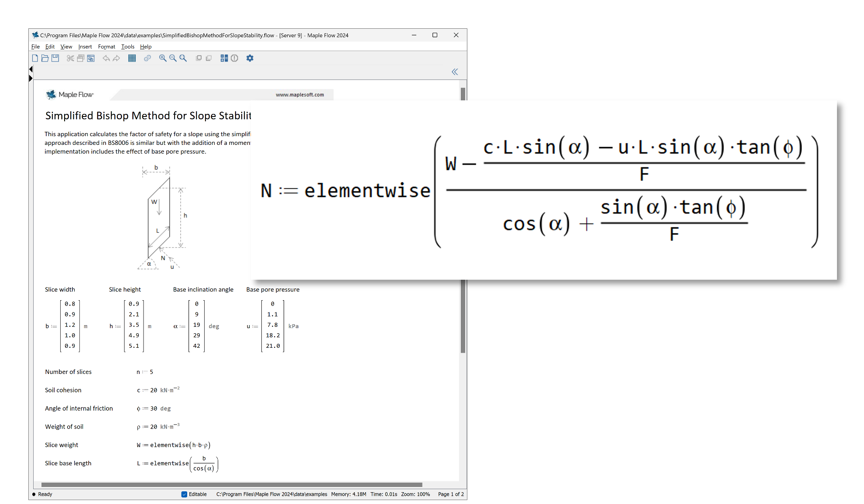
Task: Click the exclamation mark toolbar icon
Action: (235, 58)
